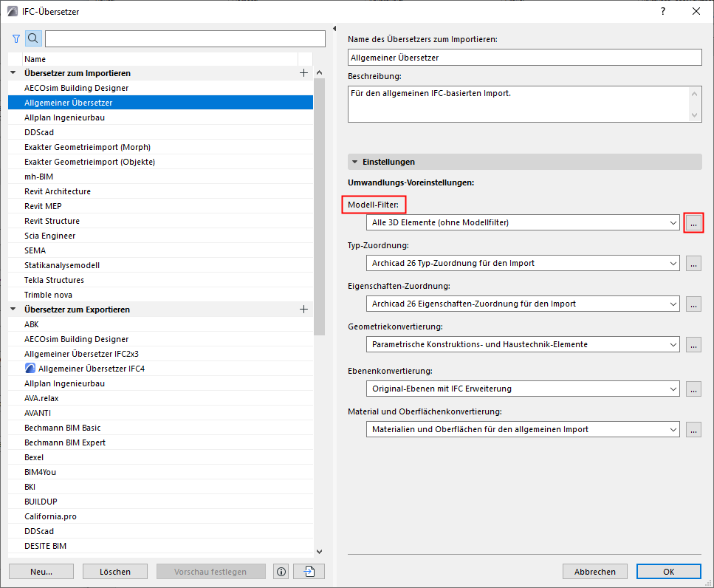Click the Name column header
Image resolution: width=714 pixels, height=588 pixels.
159,59
